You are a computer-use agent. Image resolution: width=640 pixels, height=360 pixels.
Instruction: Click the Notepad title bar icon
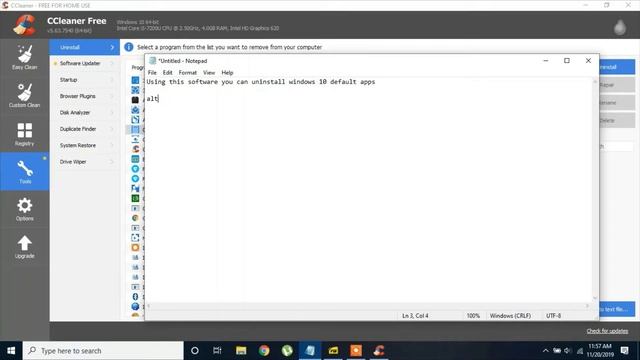[152, 60]
